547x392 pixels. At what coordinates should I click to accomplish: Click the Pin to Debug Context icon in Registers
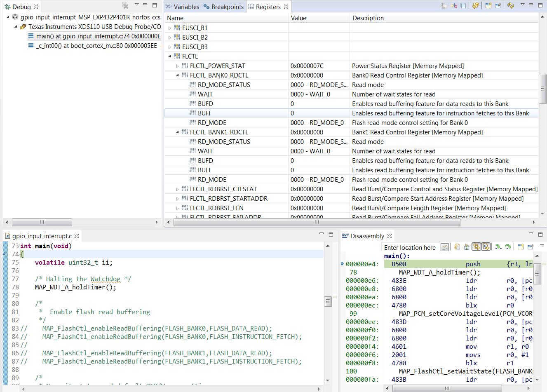coord(498,6)
